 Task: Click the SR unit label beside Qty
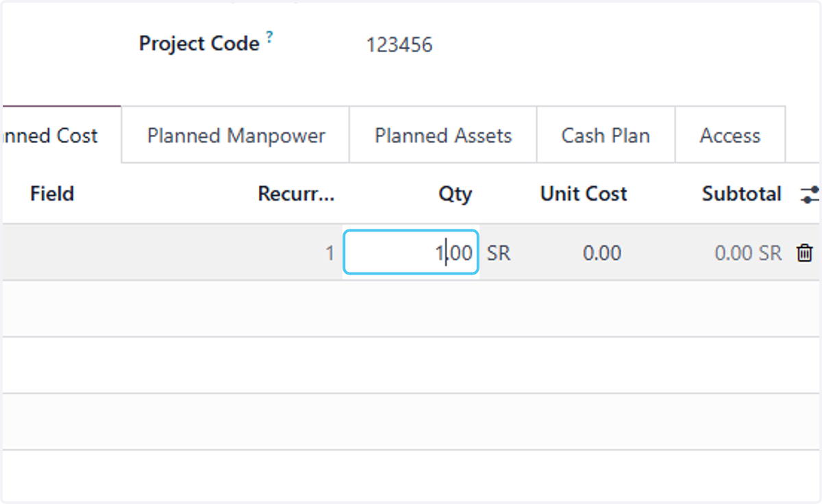(x=499, y=253)
